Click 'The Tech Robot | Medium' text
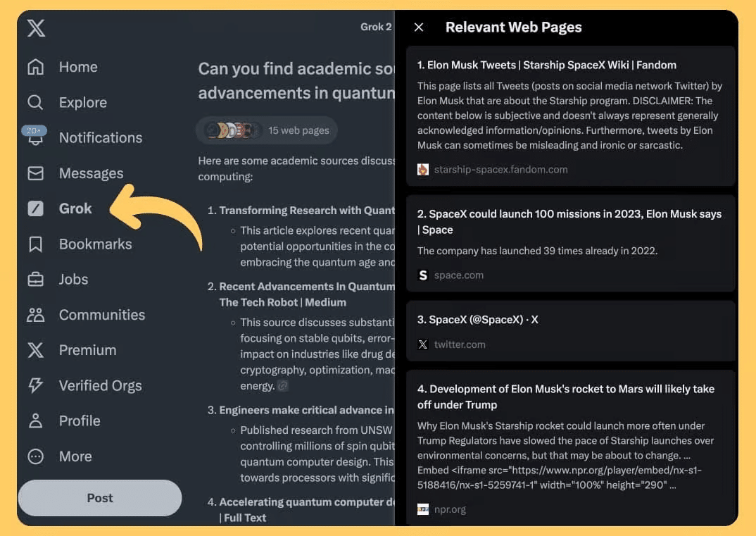Screen dimensions: 756x536 tap(282, 302)
